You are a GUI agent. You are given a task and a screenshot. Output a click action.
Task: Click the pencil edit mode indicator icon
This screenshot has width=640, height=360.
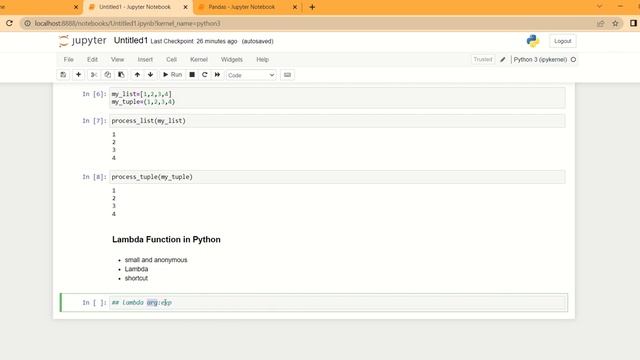503,60
